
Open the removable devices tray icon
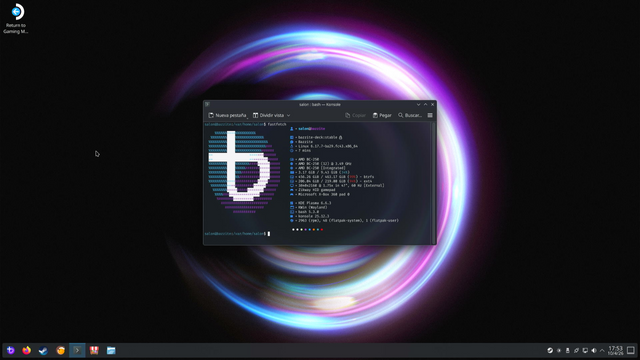(x=567, y=350)
